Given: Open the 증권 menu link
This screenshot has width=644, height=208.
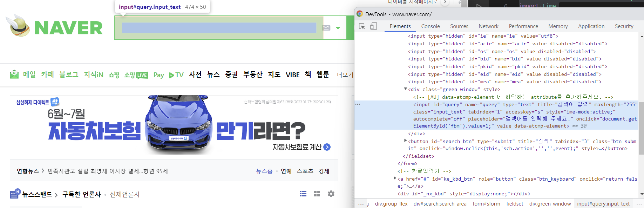Looking at the screenshot, I should (231, 74).
